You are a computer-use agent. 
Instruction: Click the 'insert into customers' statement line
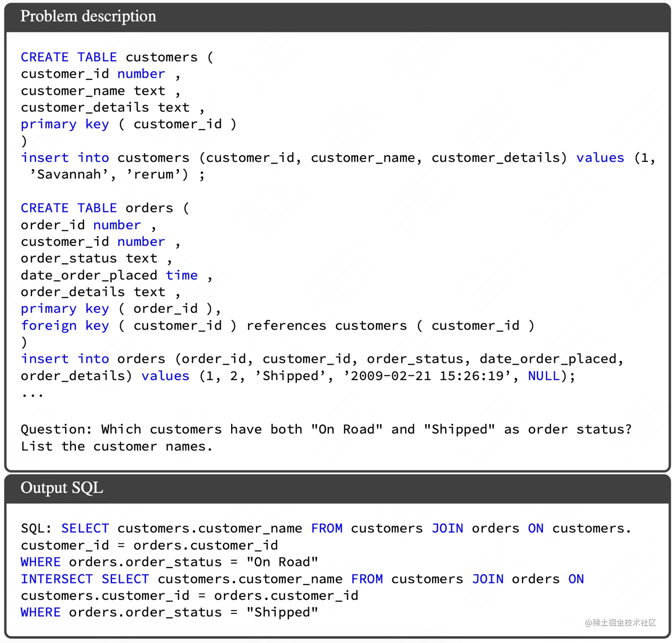[x=338, y=158]
